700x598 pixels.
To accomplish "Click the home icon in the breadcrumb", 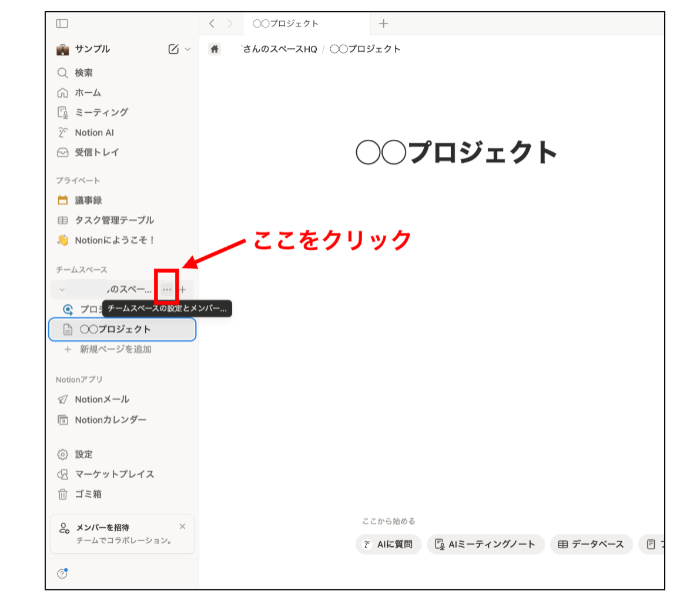I will click(x=214, y=49).
